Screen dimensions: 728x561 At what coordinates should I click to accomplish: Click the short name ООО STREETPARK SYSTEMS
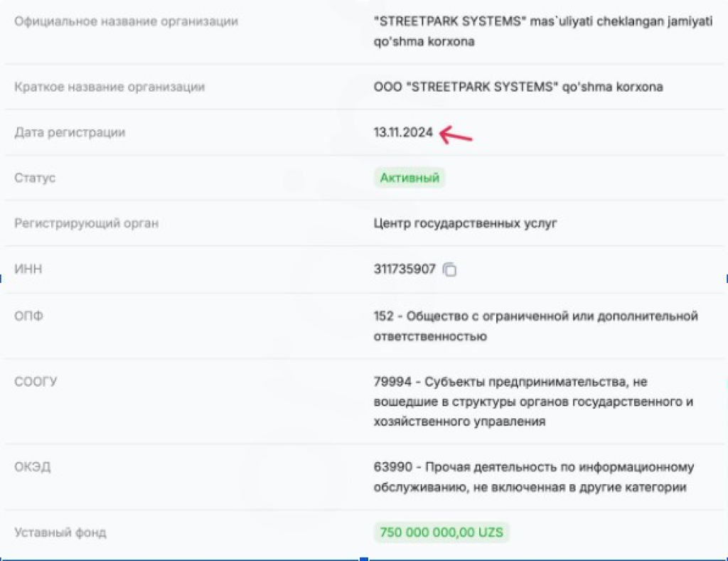tap(518, 87)
